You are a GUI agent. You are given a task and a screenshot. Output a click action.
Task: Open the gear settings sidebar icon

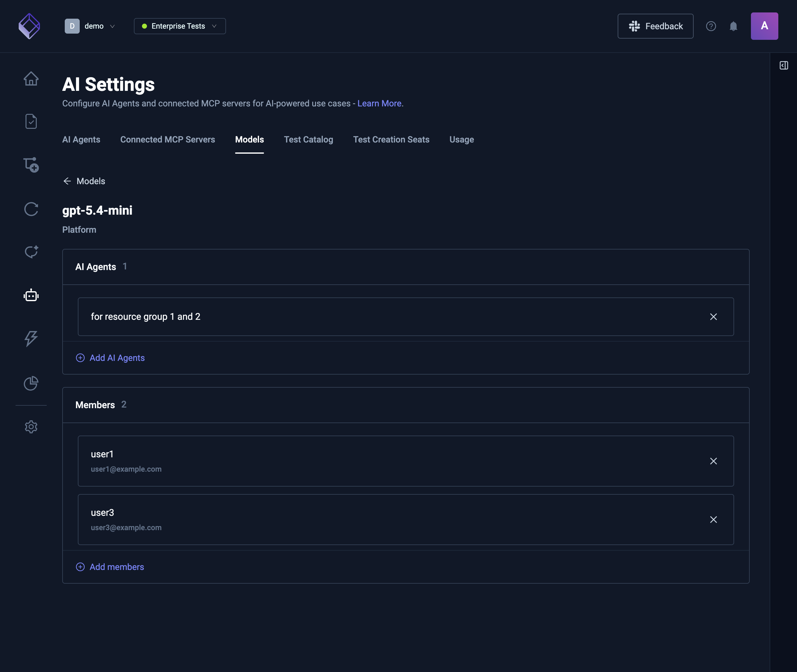(31, 427)
